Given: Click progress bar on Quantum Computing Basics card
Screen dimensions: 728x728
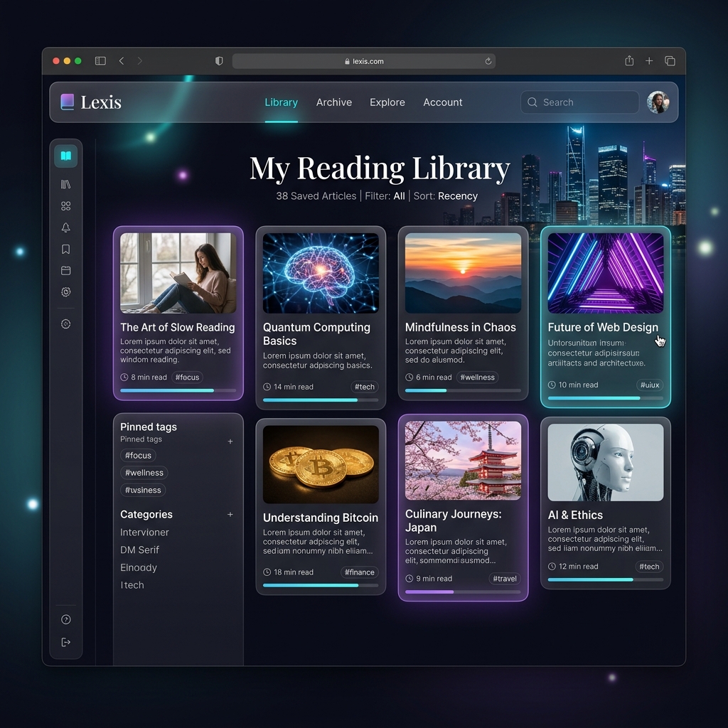Looking at the screenshot, I should (321, 400).
